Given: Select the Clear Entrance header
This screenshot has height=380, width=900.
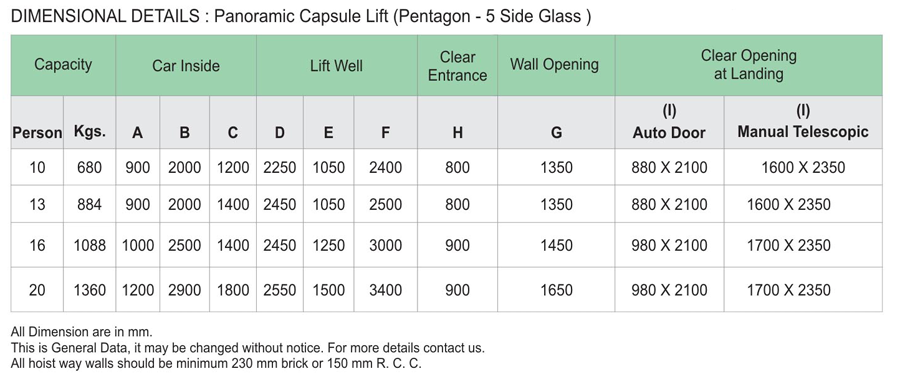Looking at the screenshot, I should pos(457,65).
